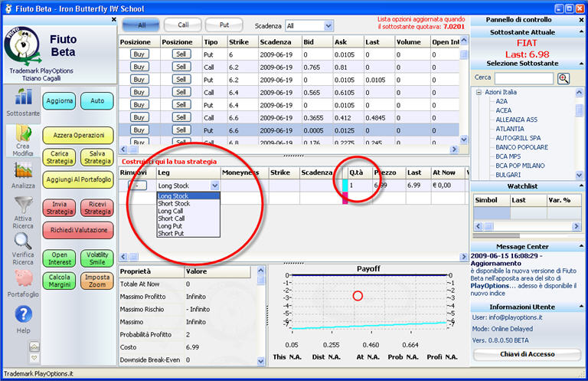Click the cyan color cell in strategy row
Image resolution: width=588 pixels, height=381 pixels.
coord(345,186)
